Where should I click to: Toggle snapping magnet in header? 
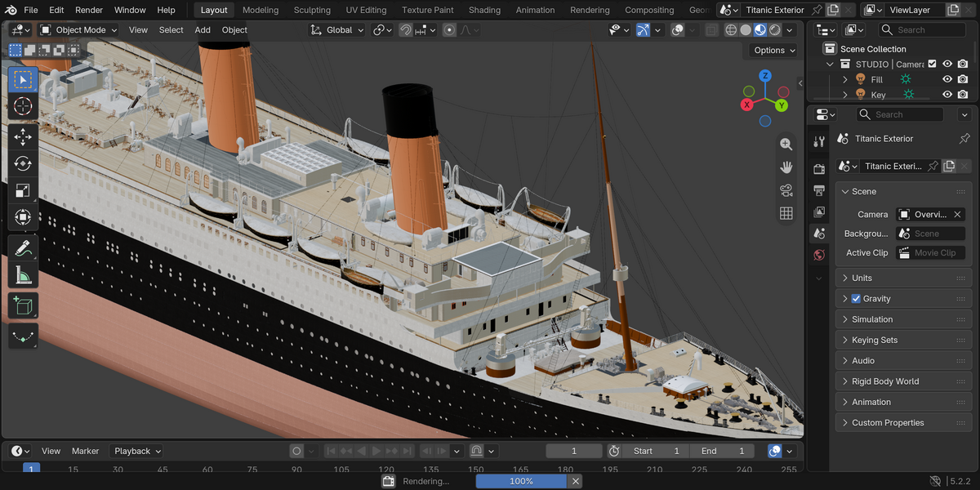point(406,30)
